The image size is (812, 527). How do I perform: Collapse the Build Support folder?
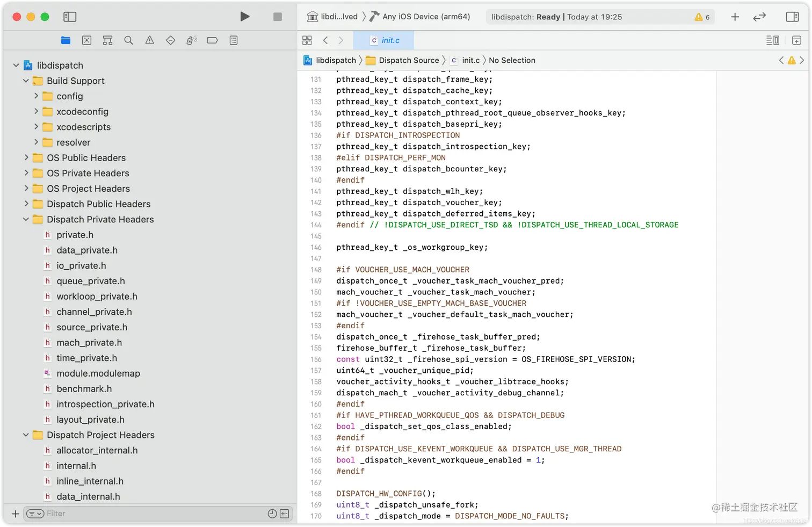(26, 81)
